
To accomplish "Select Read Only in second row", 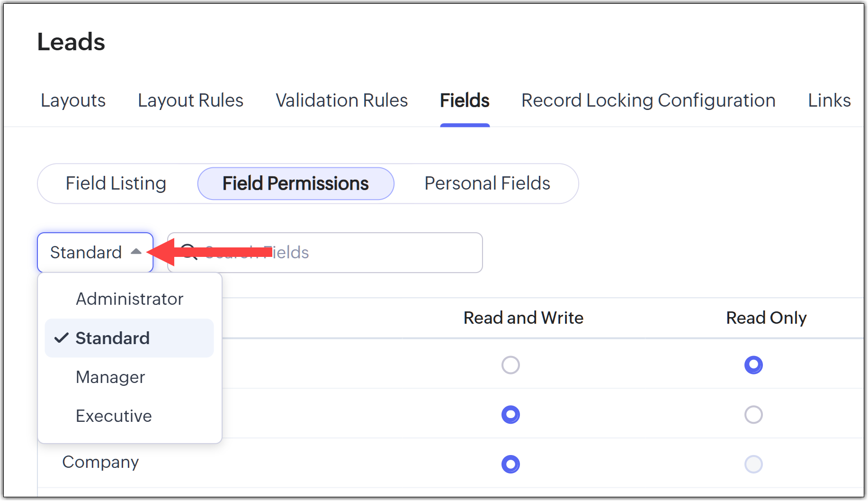I will [x=753, y=415].
